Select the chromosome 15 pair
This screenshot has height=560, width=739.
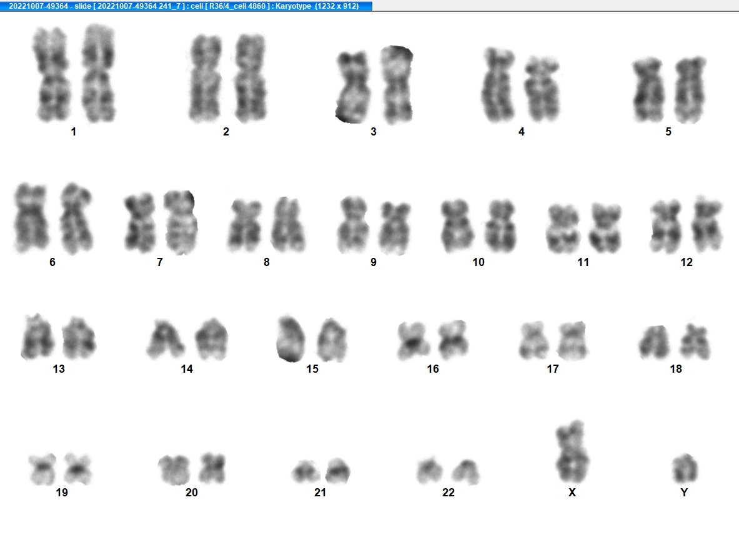point(312,338)
